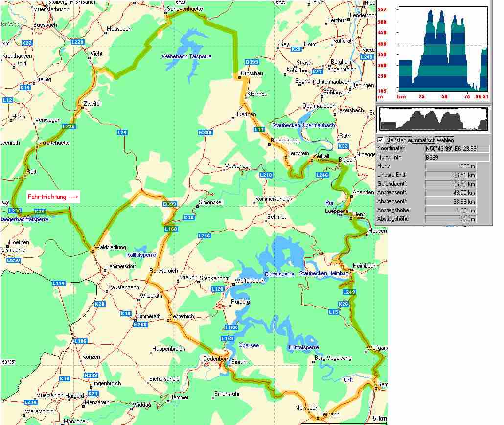504x425 pixels.
Task: Click the L11 road sign near Huertgen
Action: pyautogui.click(x=259, y=129)
